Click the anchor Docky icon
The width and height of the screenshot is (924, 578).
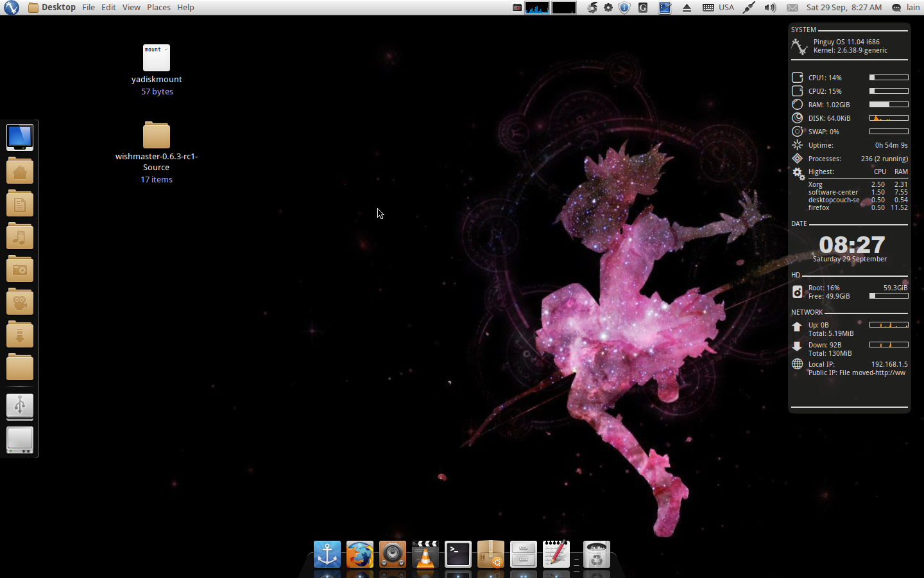327,554
